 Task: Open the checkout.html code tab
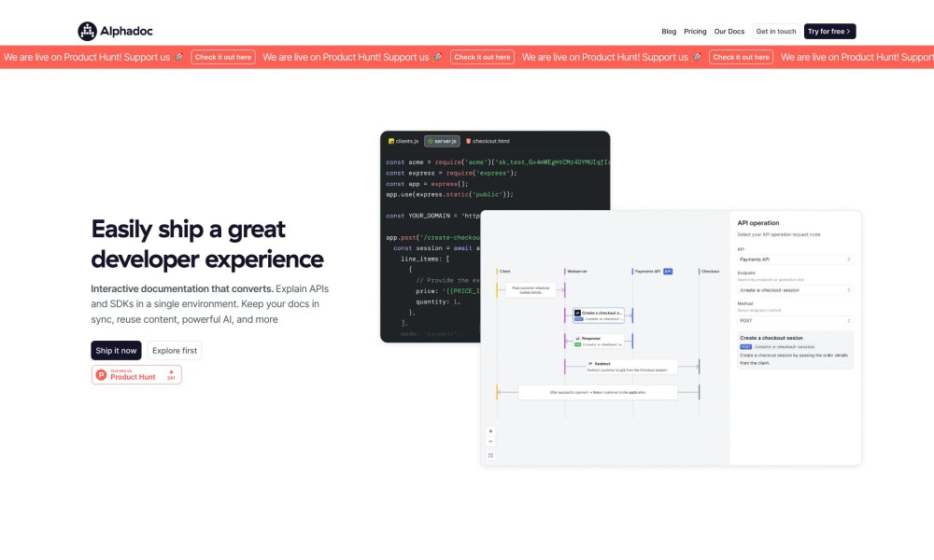click(x=488, y=141)
